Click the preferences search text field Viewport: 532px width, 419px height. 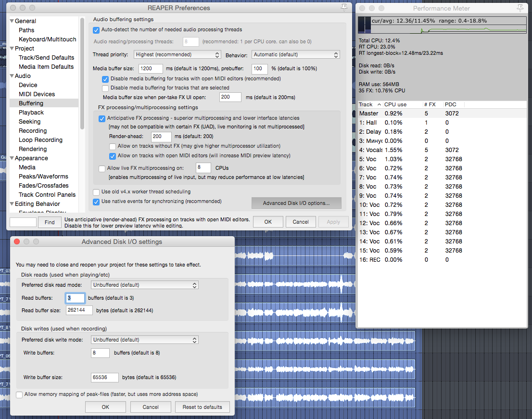tap(23, 222)
